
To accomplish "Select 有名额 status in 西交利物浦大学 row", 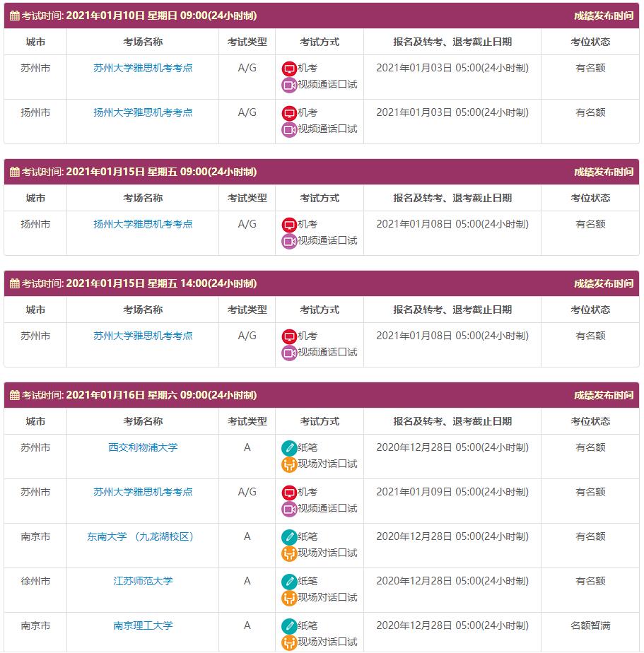I will click(x=590, y=447).
